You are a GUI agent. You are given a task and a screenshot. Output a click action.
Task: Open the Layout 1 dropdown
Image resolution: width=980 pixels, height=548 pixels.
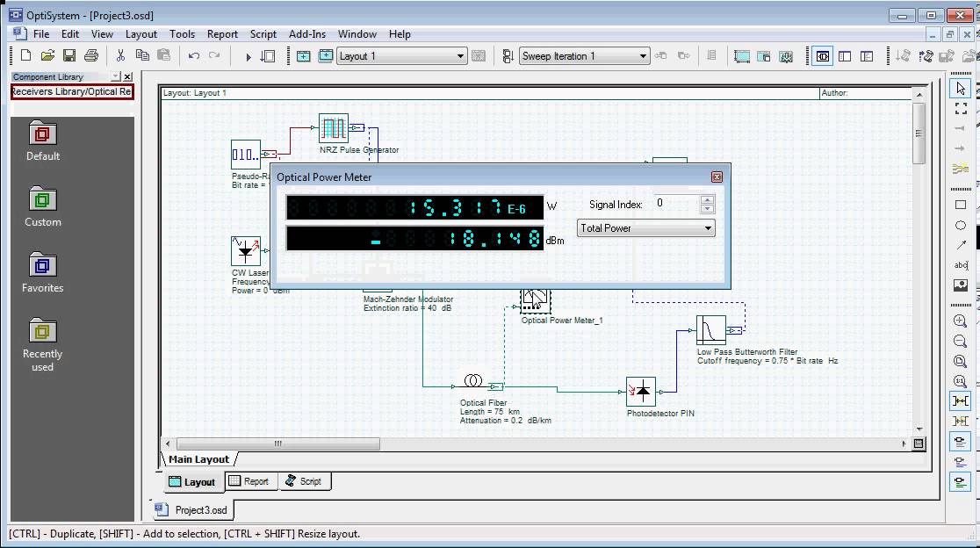[x=460, y=56]
